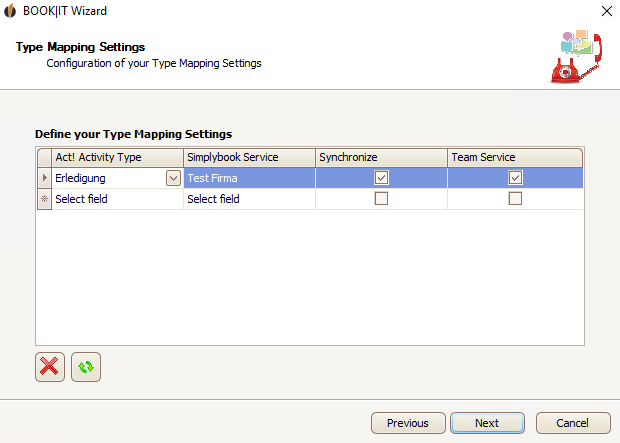
Task: Return to the Previous wizard page
Action: (x=408, y=423)
